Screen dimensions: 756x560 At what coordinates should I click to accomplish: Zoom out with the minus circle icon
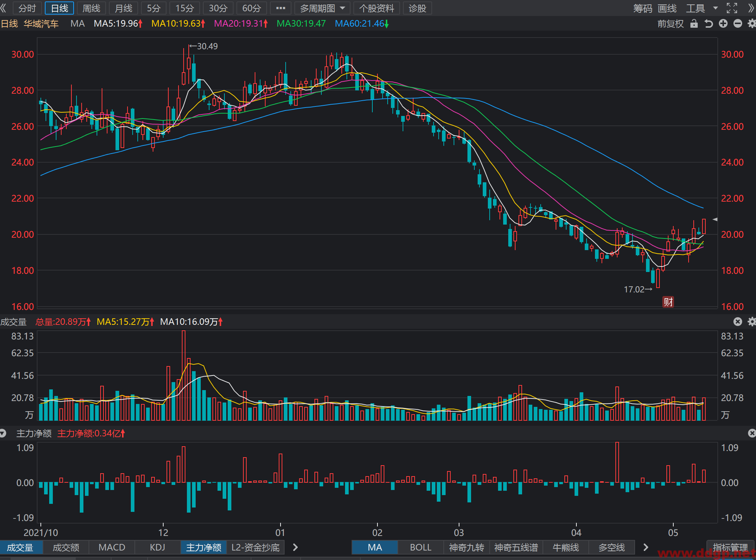(x=738, y=24)
